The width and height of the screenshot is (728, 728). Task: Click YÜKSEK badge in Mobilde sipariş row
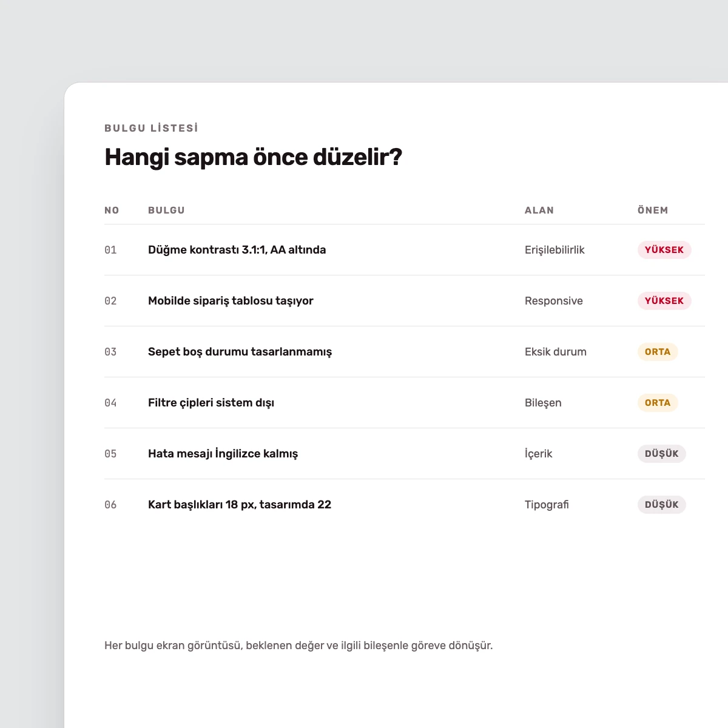click(664, 301)
